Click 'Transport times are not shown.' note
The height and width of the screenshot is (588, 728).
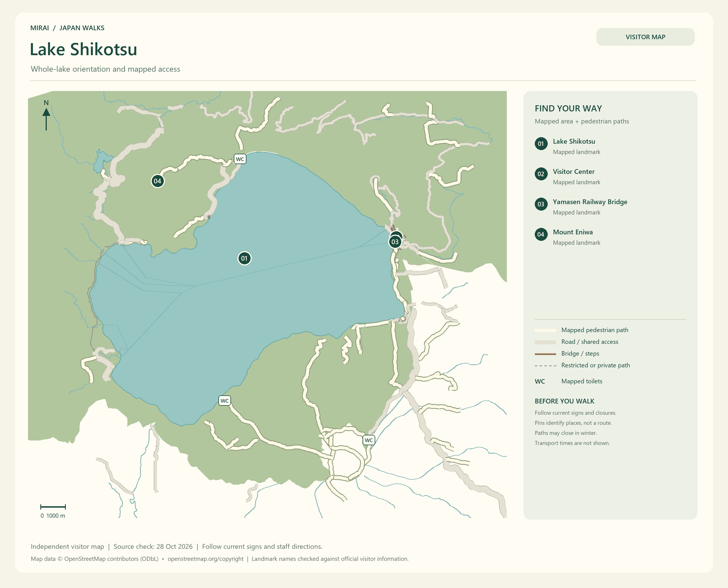pos(572,443)
